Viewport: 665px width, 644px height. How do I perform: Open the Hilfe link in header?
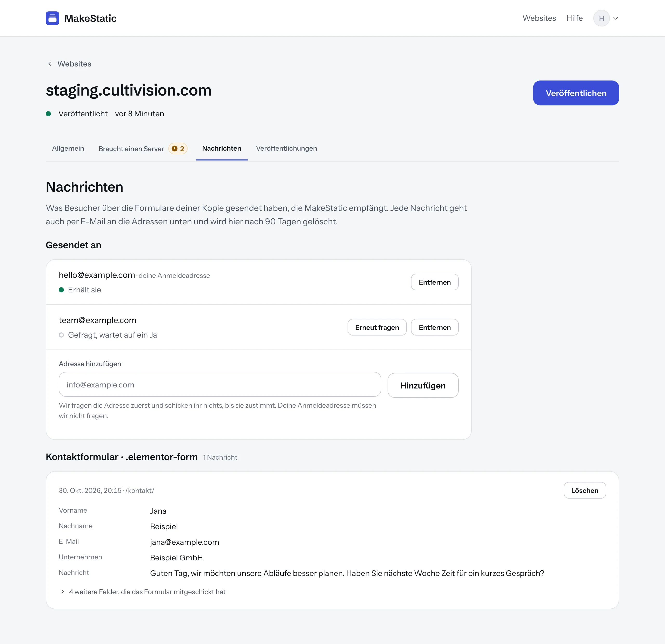pos(574,18)
